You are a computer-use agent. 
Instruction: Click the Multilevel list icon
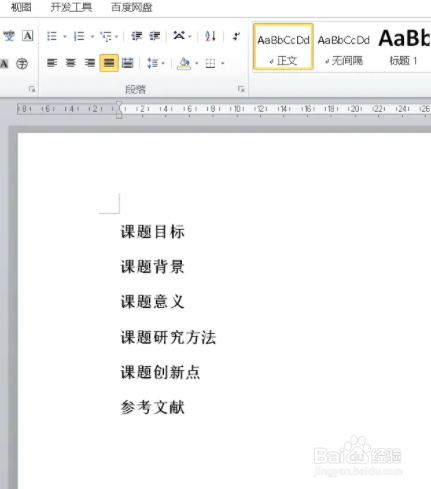[x=107, y=36]
